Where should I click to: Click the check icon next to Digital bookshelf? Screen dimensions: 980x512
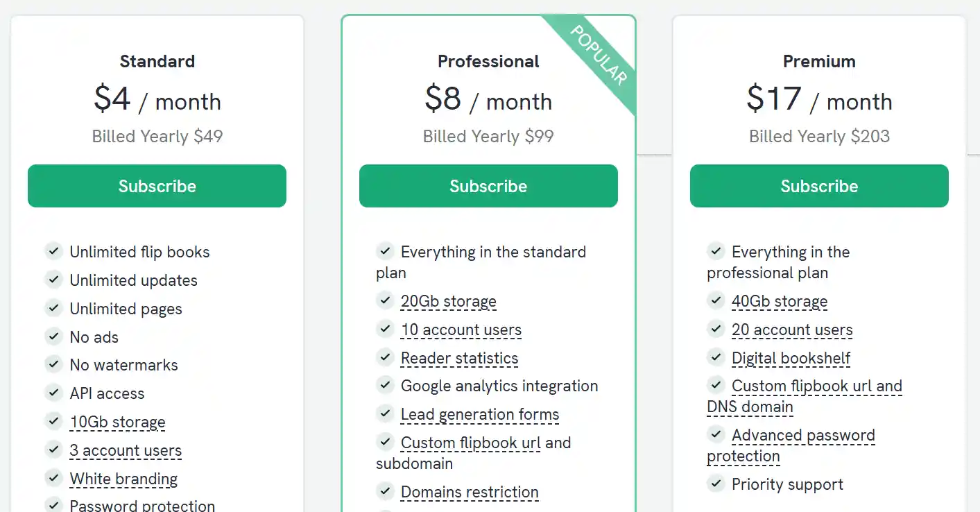coord(716,357)
